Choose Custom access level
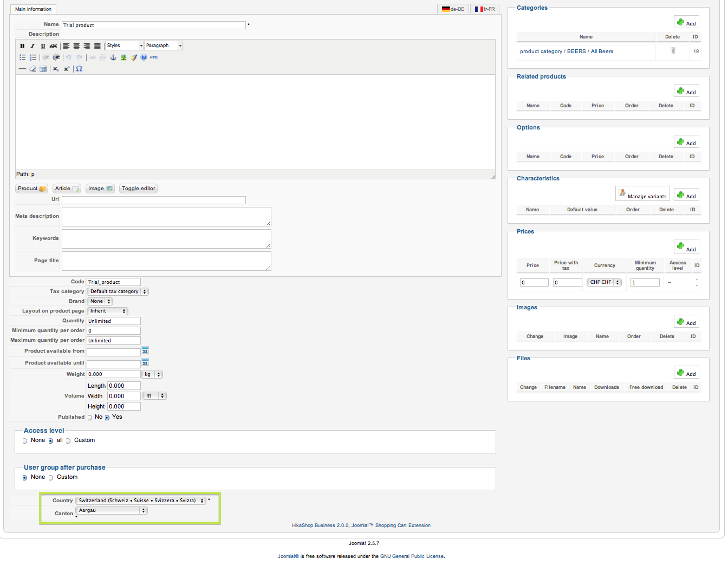Image resolution: width=728 pixels, height=565 pixels. pyautogui.click(x=68, y=441)
